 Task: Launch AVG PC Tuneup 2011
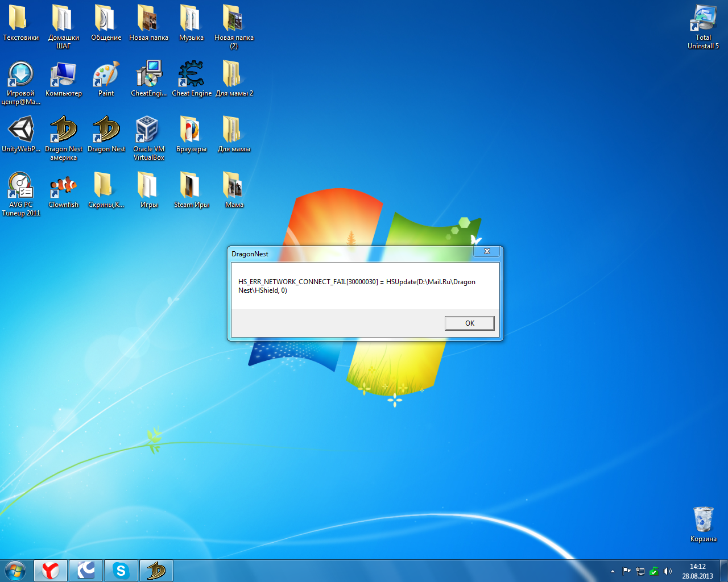pyautogui.click(x=20, y=194)
